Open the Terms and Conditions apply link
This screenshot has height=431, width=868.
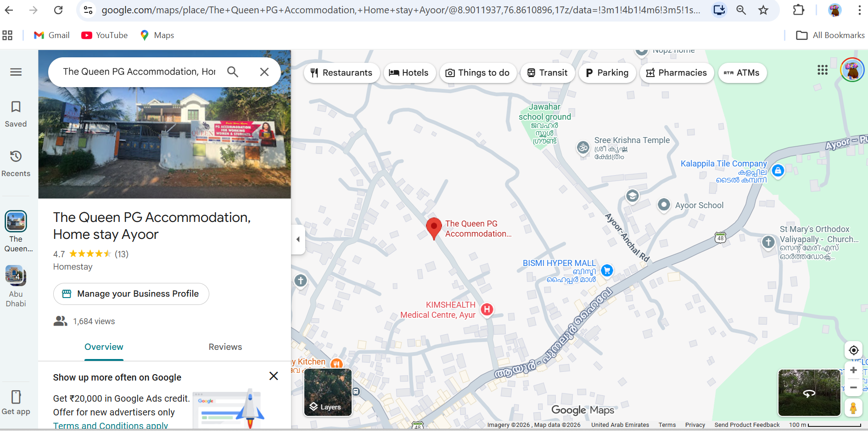[x=111, y=425]
